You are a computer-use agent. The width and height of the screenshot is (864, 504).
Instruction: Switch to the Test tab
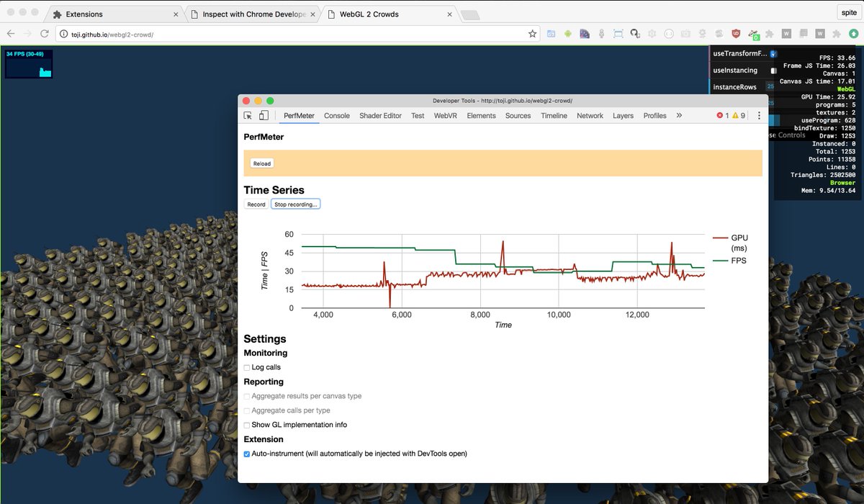[x=418, y=116]
